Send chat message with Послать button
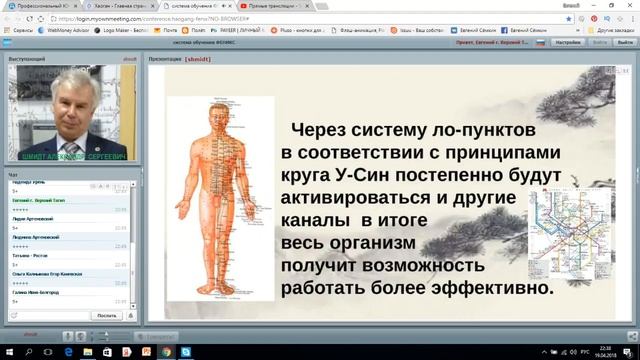 [x=107, y=316]
